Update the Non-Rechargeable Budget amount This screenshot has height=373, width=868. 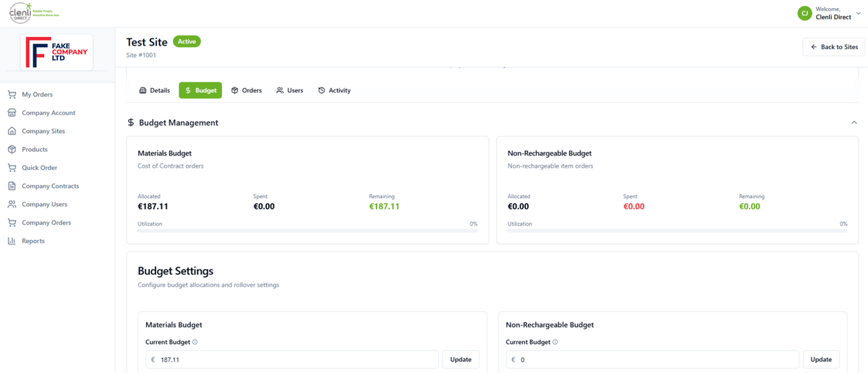click(821, 359)
